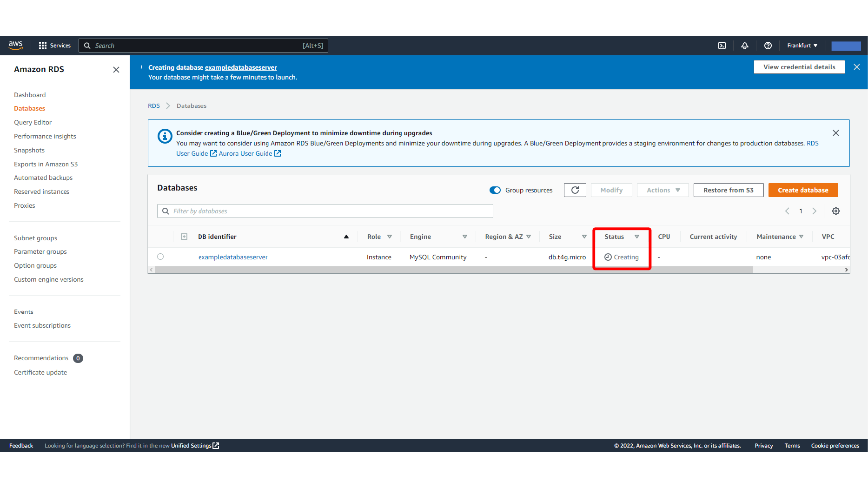
Task: Open exampledatabaseserver link in the banner
Action: [x=241, y=67]
